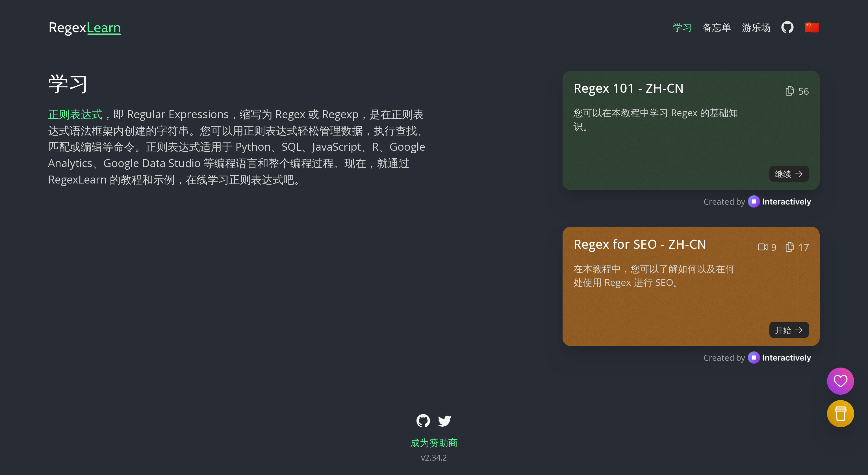
Task: Click the RegexLearn logo
Action: click(84, 27)
